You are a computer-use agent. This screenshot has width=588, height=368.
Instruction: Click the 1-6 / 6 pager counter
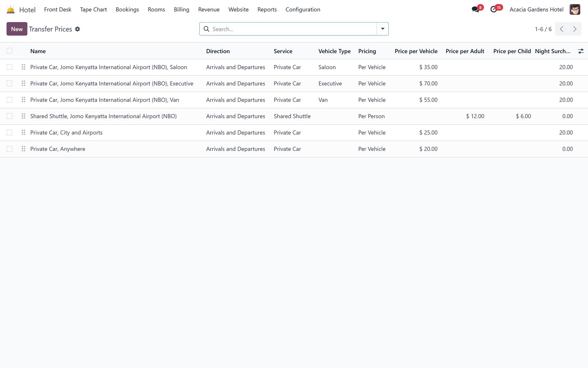pos(543,29)
